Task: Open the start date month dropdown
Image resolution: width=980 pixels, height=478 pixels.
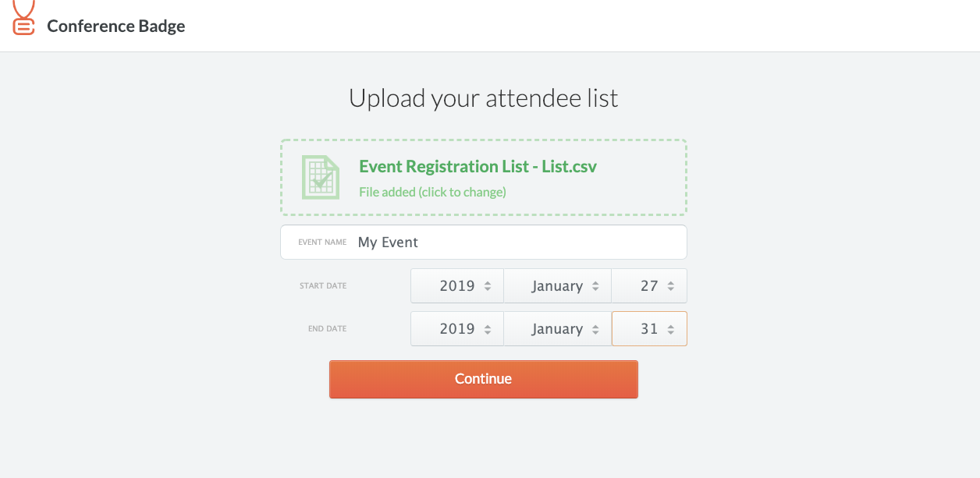Action: (x=557, y=286)
